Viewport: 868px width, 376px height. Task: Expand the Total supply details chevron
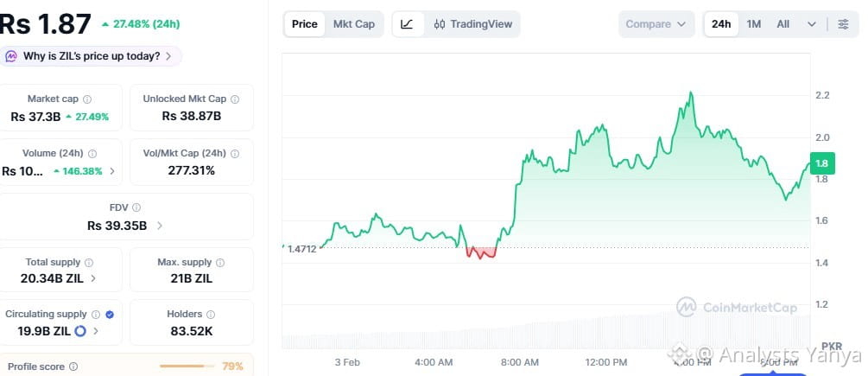click(x=93, y=278)
